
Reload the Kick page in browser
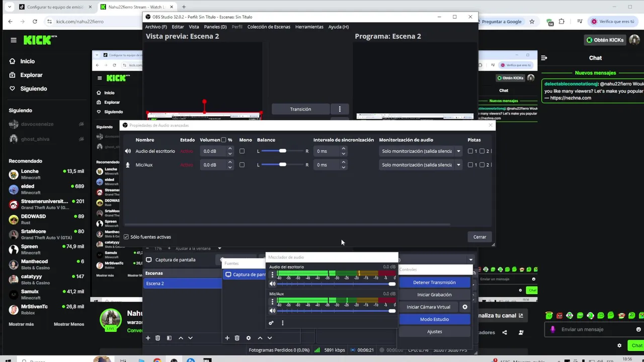[x=35, y=22]
